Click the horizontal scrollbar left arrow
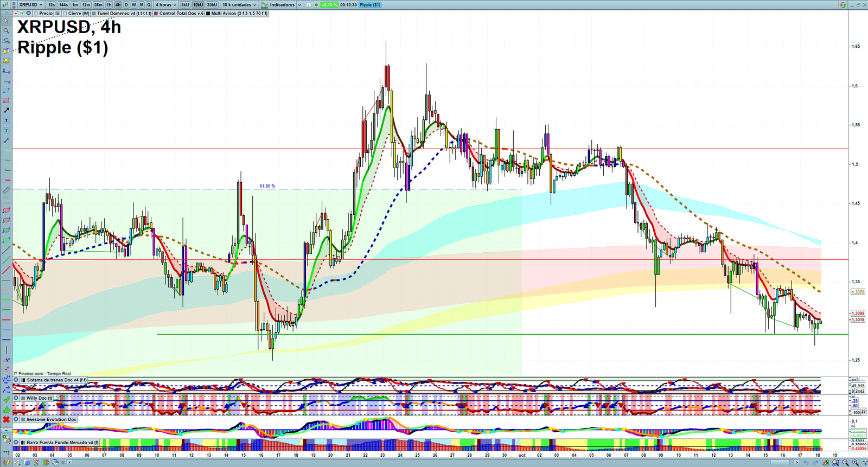This screenshot has height=467, width=868. click(70, 463)
